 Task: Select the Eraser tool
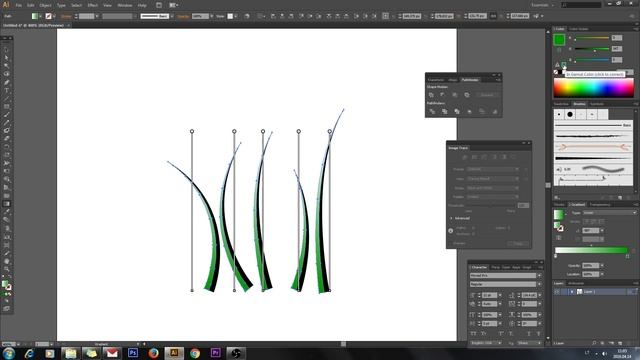coord(7,139)
